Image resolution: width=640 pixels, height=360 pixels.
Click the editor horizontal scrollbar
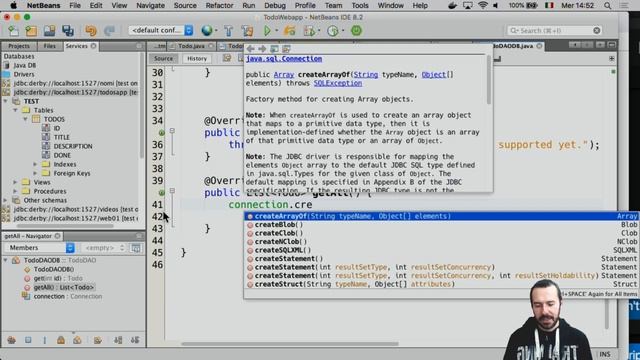point(290,344)
